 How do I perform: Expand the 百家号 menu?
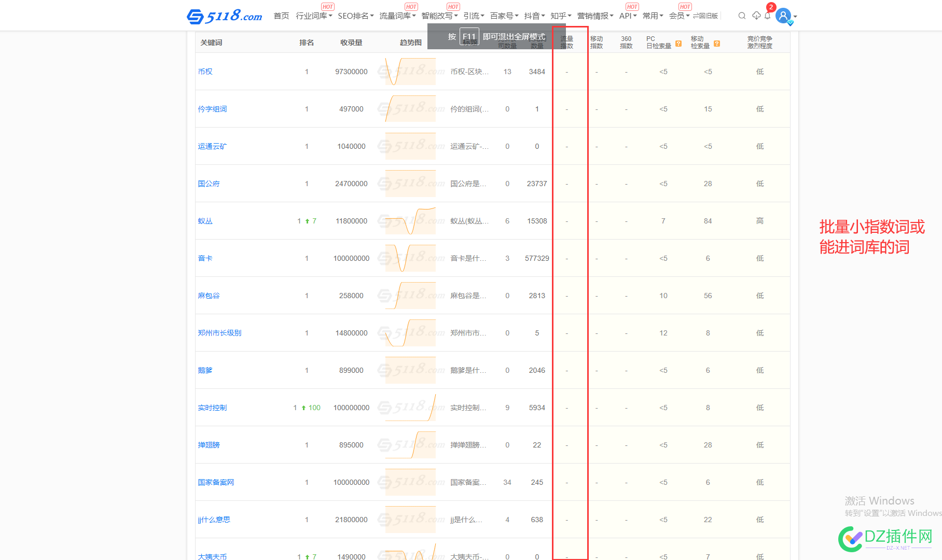[x=504, y=16]
